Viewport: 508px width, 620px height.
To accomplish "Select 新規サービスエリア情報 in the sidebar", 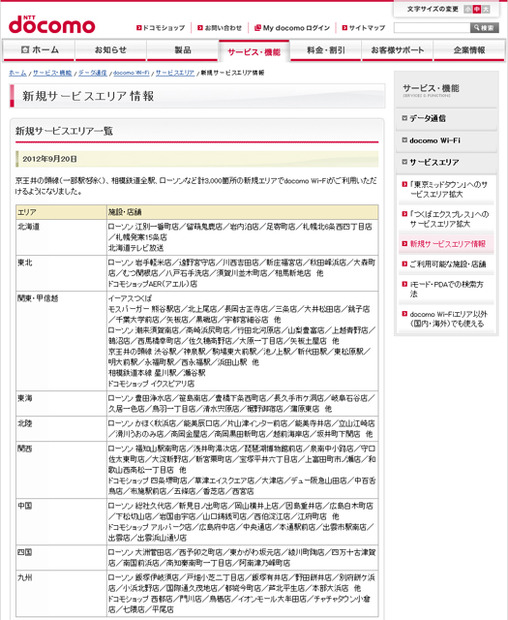I will (x=447, y=244).
